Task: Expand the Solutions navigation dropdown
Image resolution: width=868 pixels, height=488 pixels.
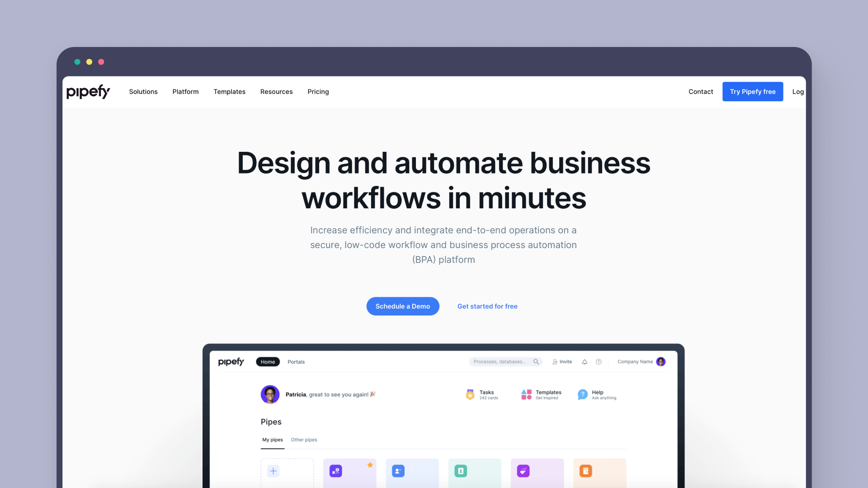Action: pos(143,91)
